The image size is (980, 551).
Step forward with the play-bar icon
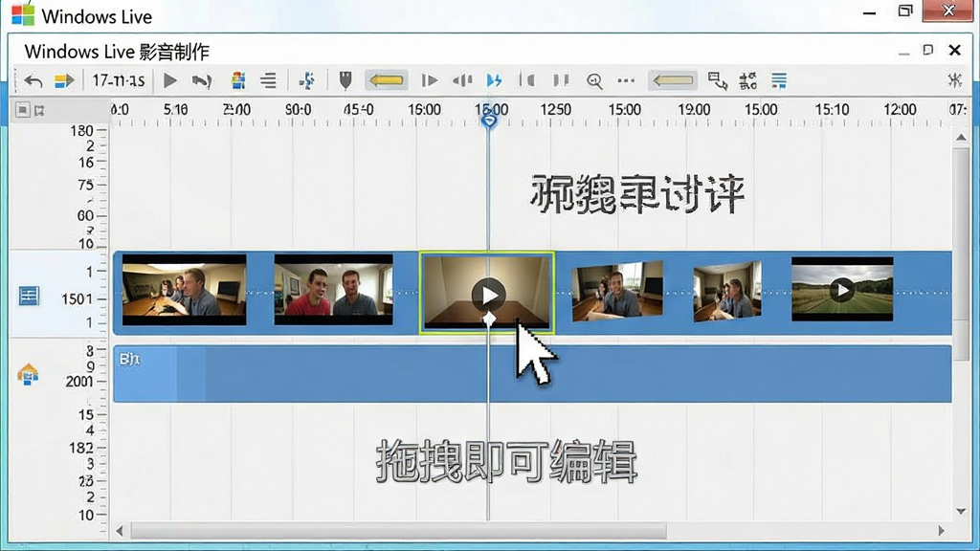pos(430,80)
